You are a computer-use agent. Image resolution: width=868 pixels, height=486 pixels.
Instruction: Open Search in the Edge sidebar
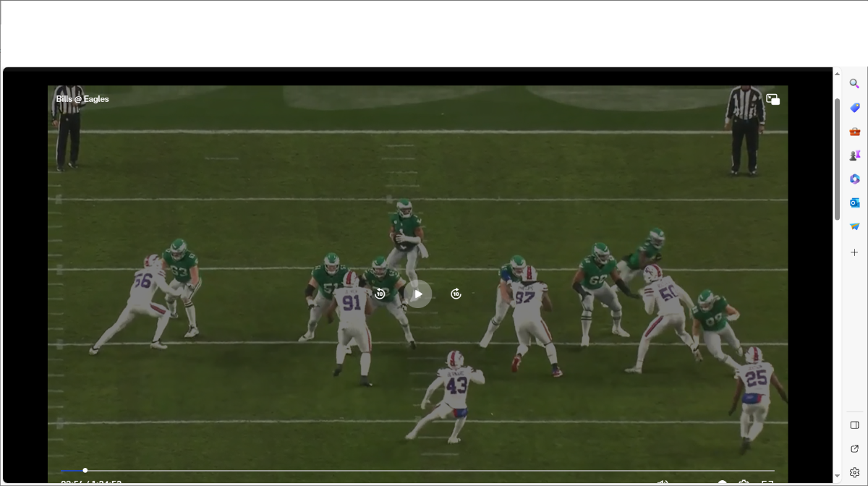[854, 84]
